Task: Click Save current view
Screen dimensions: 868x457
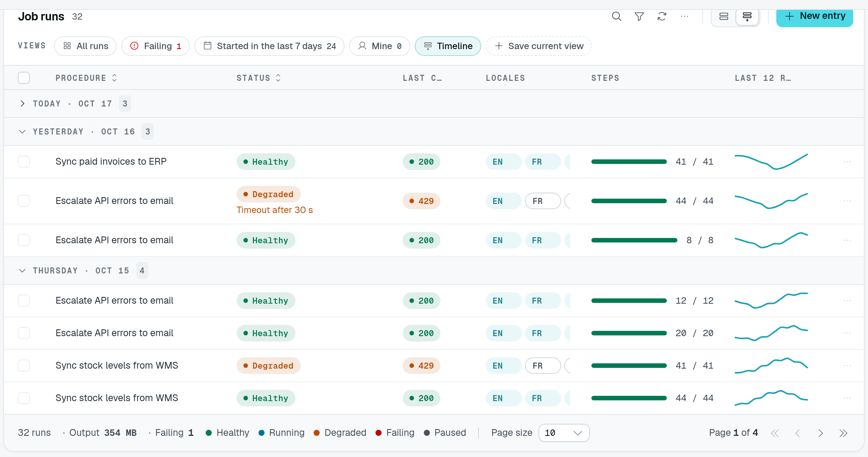Action: pos(539,46)
